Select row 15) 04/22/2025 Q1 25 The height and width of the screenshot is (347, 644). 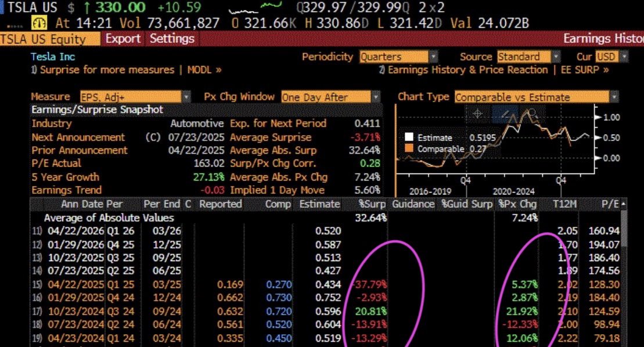(x=325, y=284)
